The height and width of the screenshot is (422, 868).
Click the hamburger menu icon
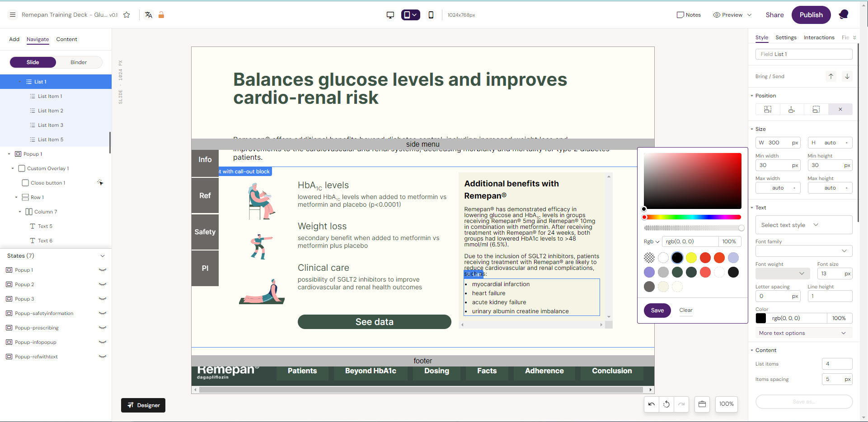[x=13, y=15]
